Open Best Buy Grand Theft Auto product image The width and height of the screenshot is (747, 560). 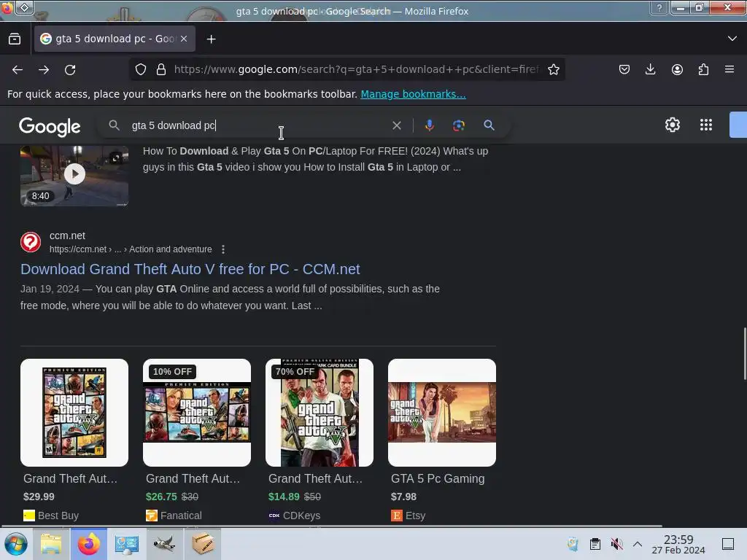(74, 413)
